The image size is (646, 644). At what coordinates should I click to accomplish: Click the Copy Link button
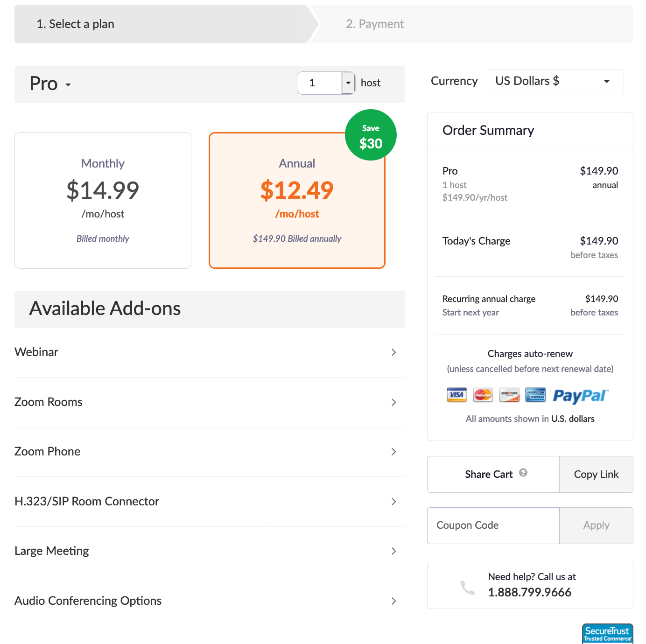point(596,475)
